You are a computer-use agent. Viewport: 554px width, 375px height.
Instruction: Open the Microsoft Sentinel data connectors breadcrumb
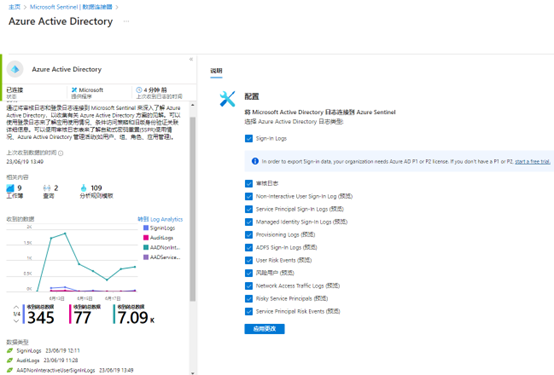71,7
